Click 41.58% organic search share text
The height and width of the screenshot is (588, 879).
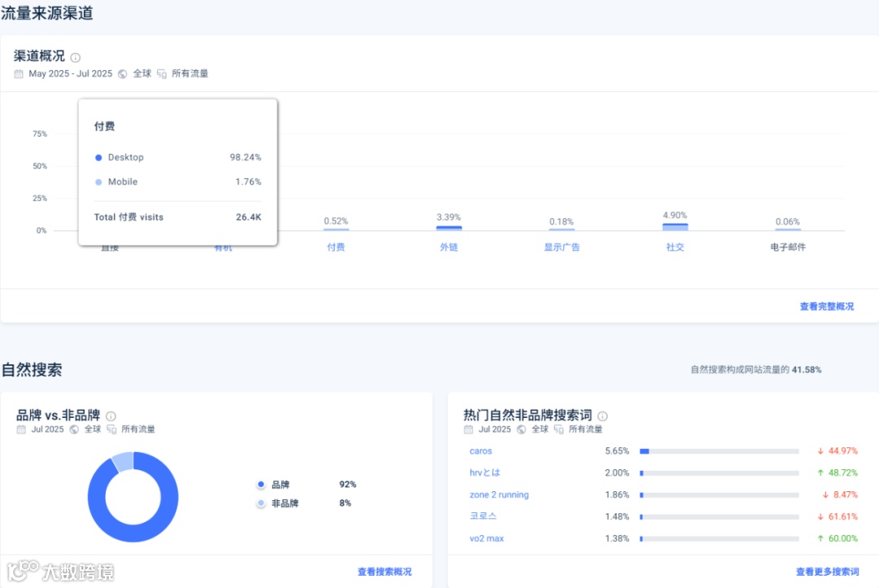click(807, 369)
